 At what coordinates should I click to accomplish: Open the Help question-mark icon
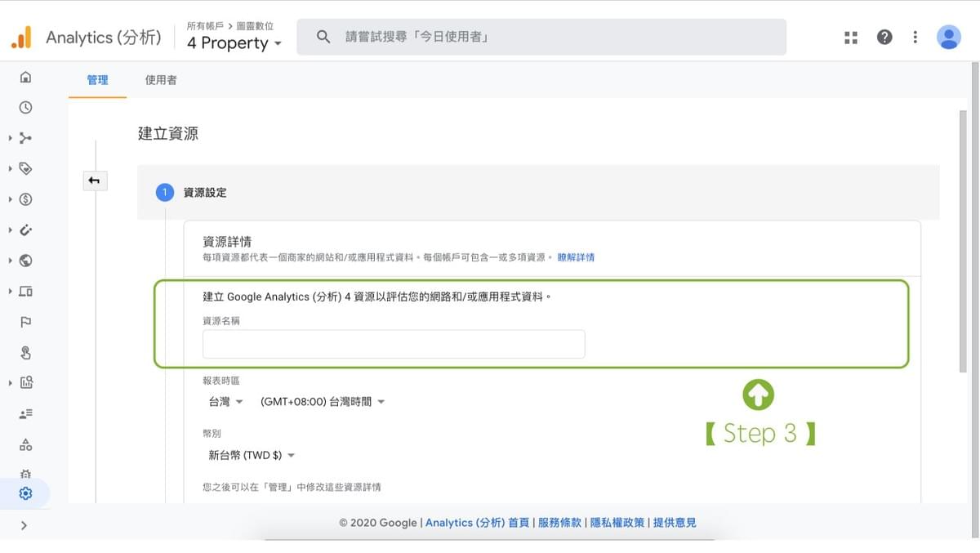pyautogui.click(x=884, y=38)
